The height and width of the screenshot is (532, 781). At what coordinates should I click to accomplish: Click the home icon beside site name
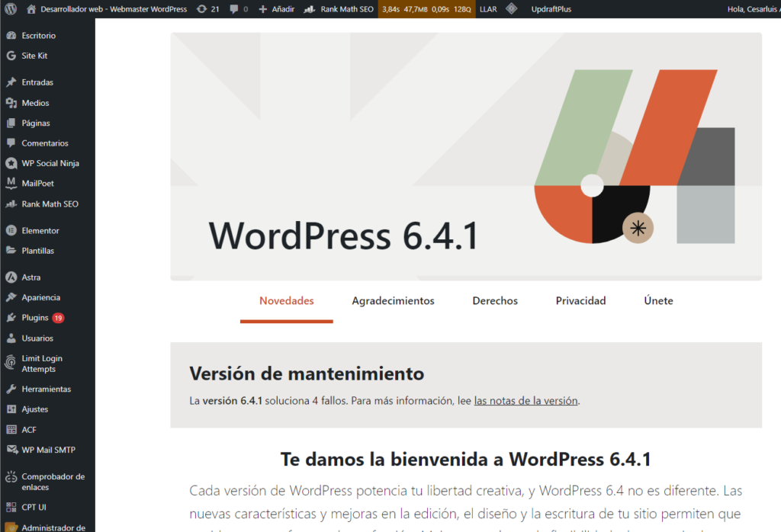31,9
